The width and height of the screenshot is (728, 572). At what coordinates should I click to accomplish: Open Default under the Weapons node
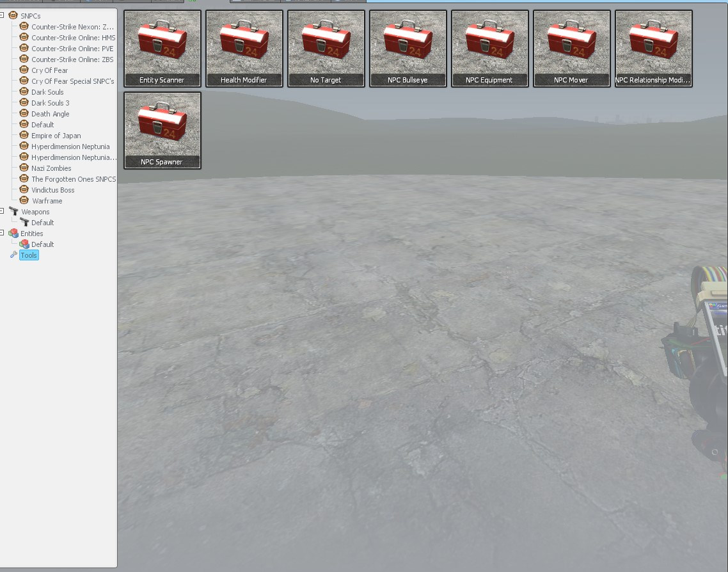(x=42, y=223)
